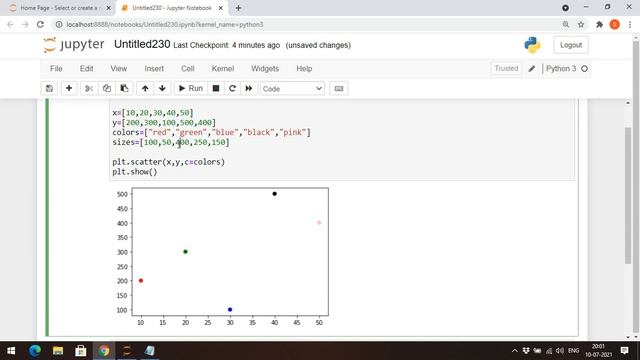The image size is (640, 360).
Task: Click the Jupyter logo
Action: point(74,44)
